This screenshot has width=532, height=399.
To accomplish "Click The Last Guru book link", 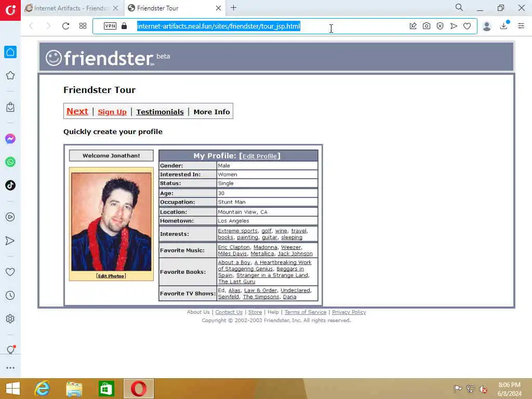I will pos(236,282).
